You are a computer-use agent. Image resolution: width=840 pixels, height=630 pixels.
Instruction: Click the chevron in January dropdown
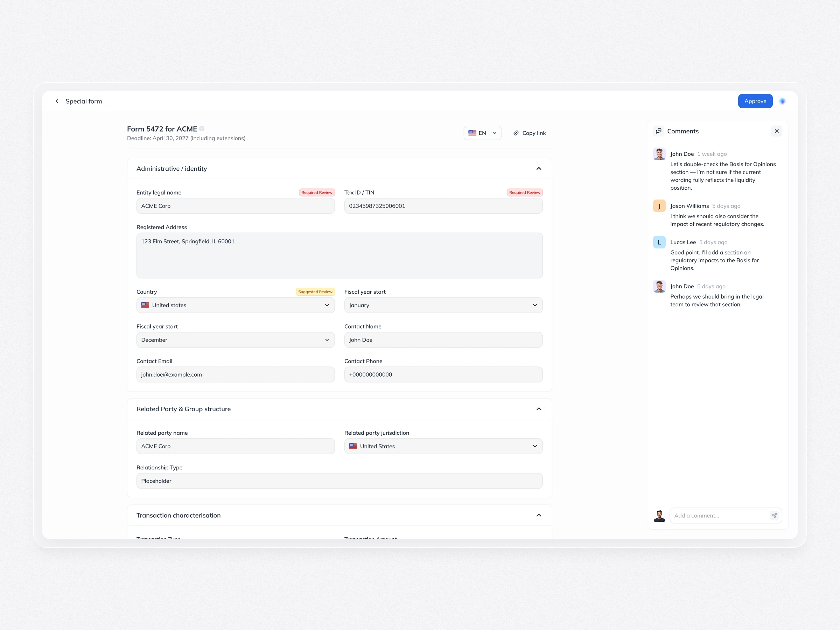point(535,305)
